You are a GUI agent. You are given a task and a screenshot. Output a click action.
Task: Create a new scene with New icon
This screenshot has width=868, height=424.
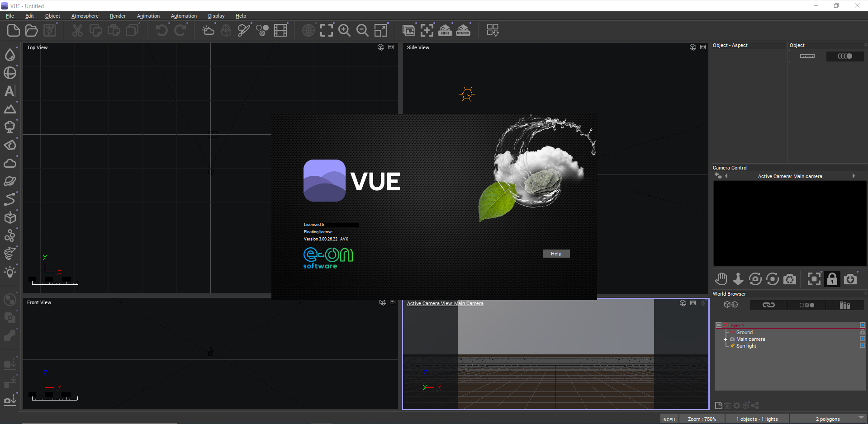(14, 30)
